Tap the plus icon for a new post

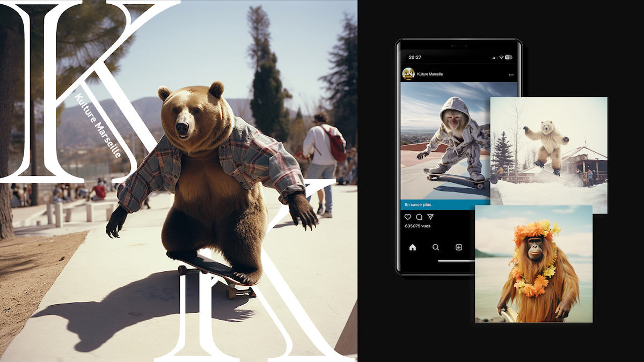click(459, 247)
